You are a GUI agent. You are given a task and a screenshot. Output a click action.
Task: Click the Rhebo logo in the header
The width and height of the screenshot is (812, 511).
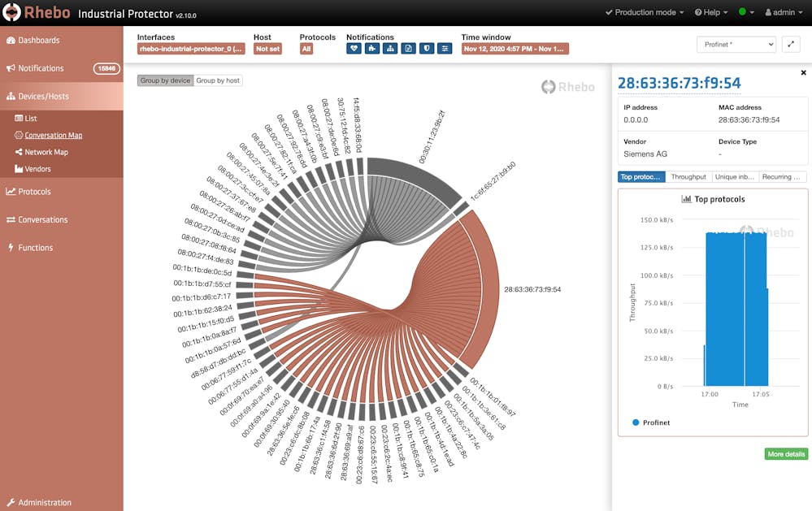[x=37, y=12]
